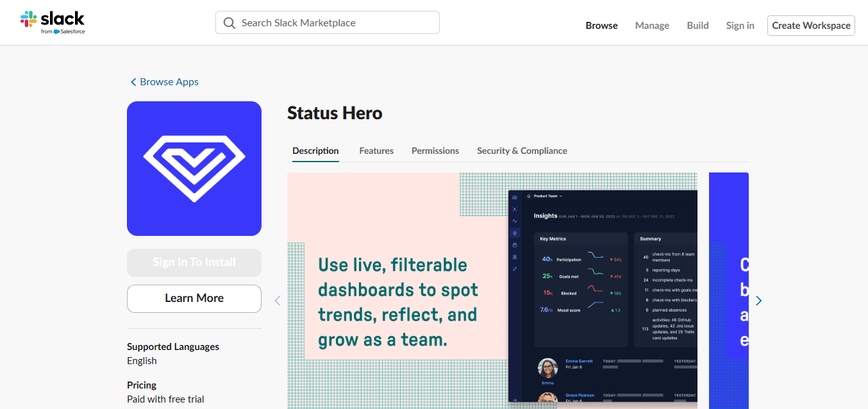868x409 pixels.
Task: Select the Description tab
Action: click(x=315, y=151)
